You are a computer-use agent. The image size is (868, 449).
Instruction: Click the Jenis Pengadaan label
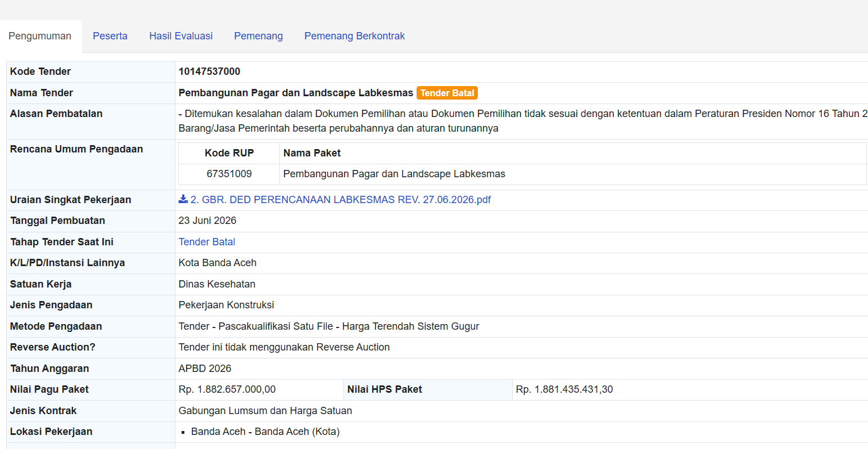(x=51, y=305)
